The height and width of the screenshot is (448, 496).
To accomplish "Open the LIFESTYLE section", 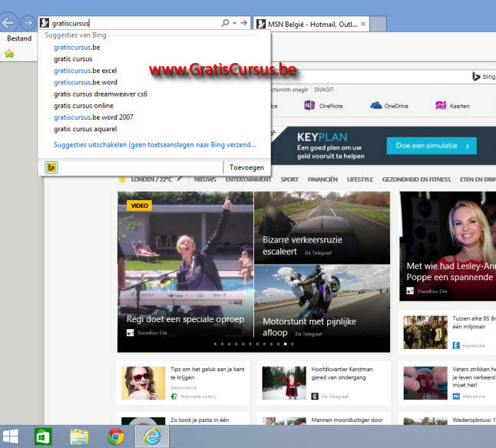I will 360,180.
